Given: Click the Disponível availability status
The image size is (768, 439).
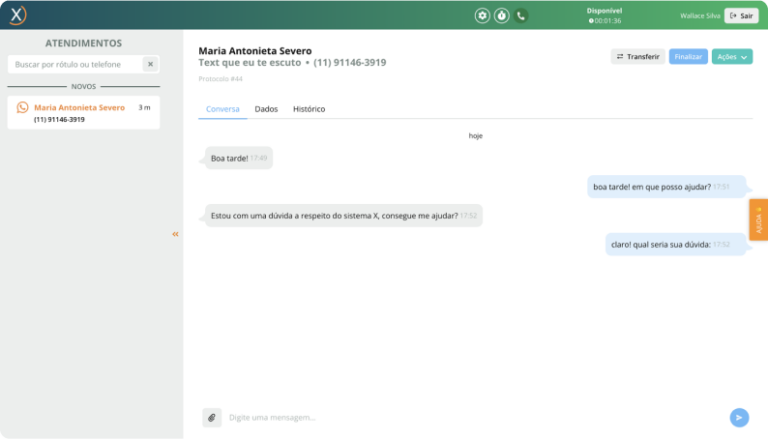Looking at the screenshot, I should tap(604, 11).
